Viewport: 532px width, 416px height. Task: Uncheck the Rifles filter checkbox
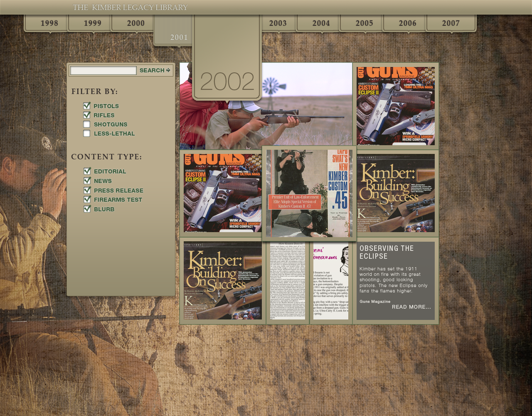86,115
